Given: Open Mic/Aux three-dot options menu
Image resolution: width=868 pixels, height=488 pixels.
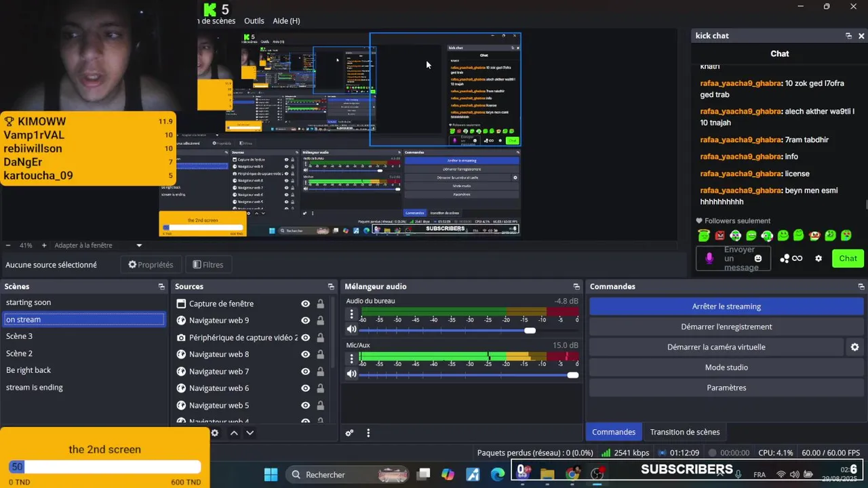Looking at the screenshot, I should [351, 358].
